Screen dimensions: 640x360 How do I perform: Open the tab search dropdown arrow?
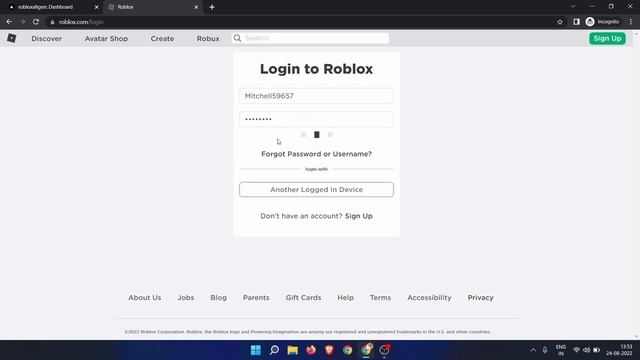tap(573, 7)
